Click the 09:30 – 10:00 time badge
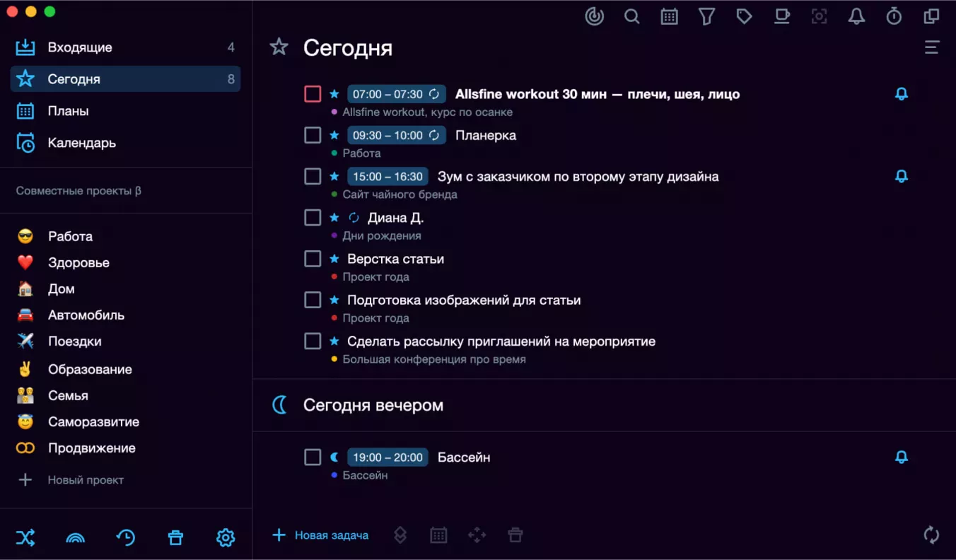This screenshot has width=956, height=560. (x=397, y=135)
